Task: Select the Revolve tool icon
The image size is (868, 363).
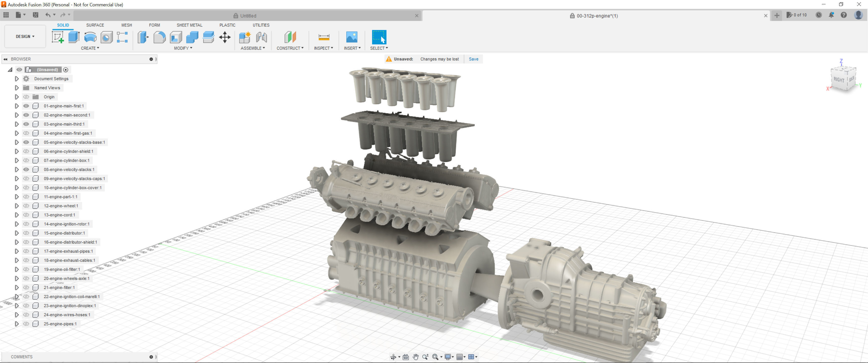Action: click(90, 37)
